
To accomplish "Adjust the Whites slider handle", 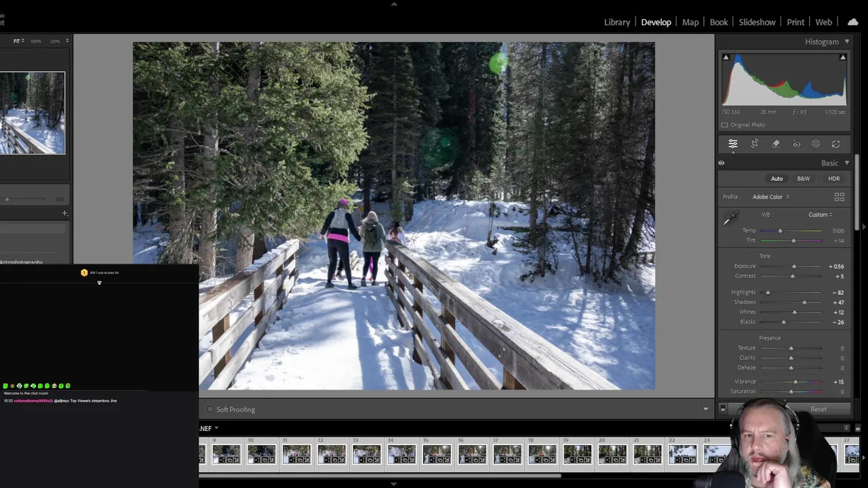I will tap(794, 312).
